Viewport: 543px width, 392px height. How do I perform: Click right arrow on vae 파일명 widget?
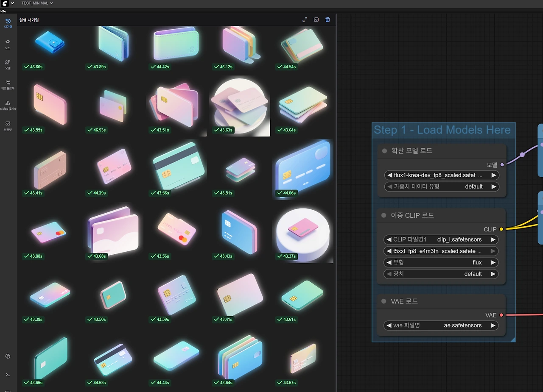click(493, 325)
